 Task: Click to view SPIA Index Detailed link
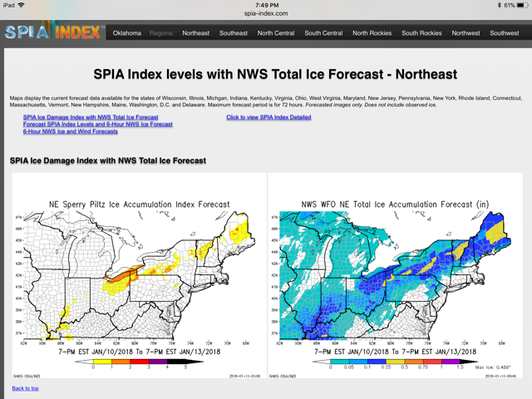point(268,117)
